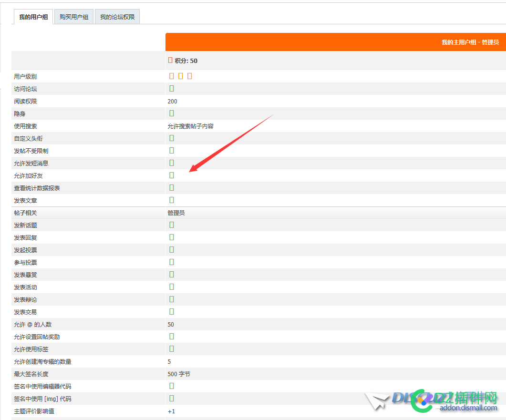
Task: Click the green icon for 签名中使用 [img] 代码
Action: pyautogui.click(x=172, y=399)
